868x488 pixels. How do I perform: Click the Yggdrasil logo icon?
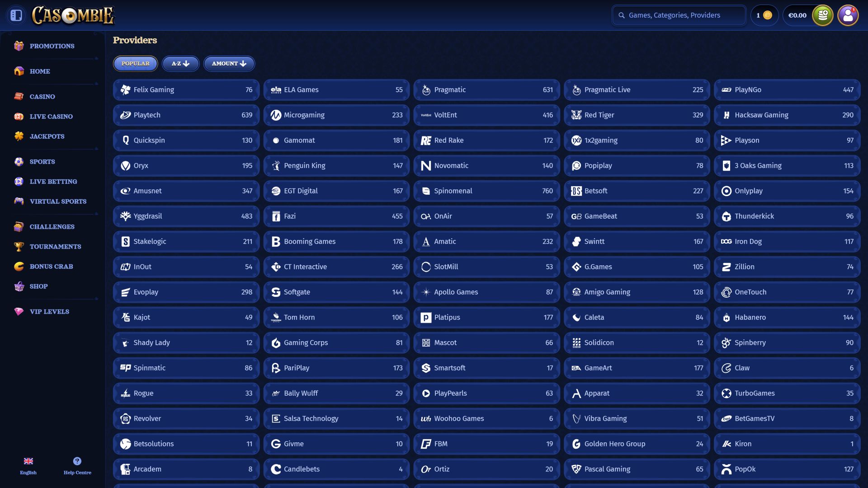125,216
